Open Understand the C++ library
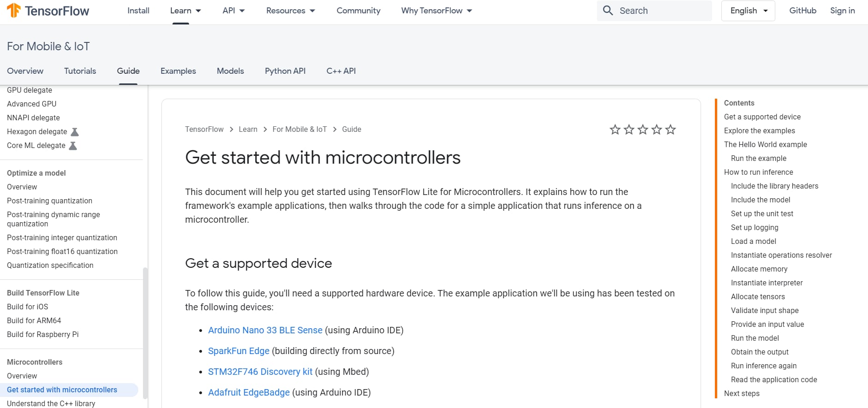This screenshot has width=868, height=408. point(51,403)
